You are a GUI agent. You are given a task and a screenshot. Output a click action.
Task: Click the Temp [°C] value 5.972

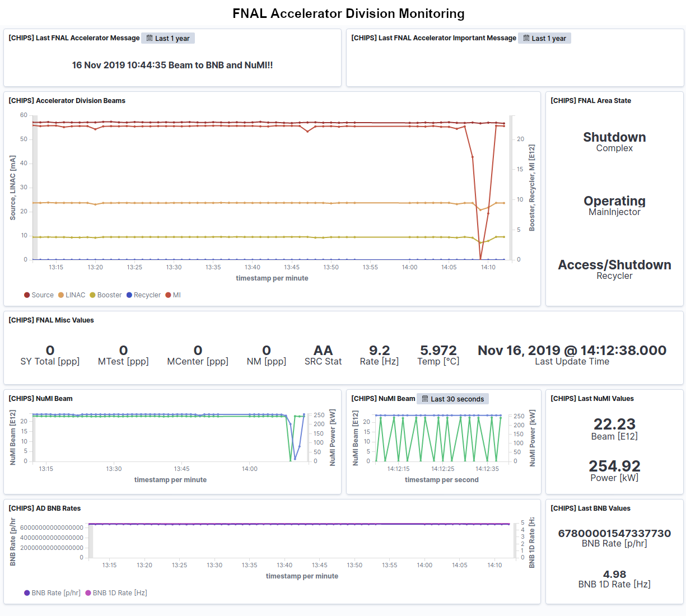click(x=438, y=351)
